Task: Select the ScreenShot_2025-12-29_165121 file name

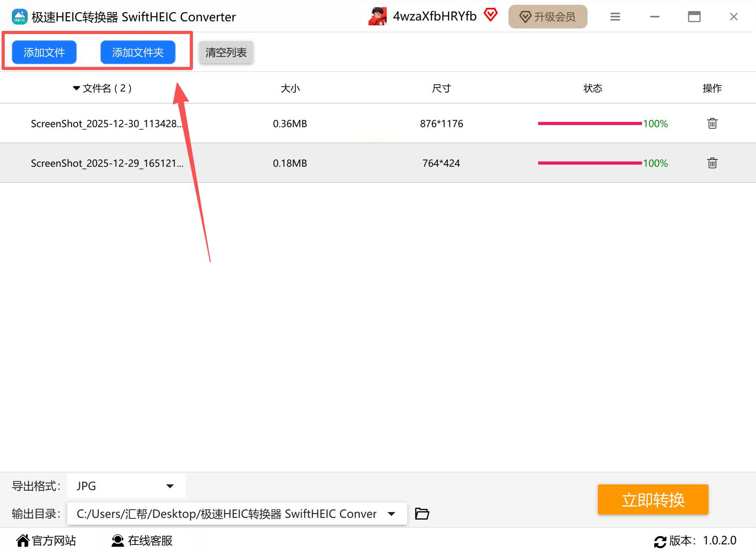Action: pyautogui.click(x=107, y=163)
